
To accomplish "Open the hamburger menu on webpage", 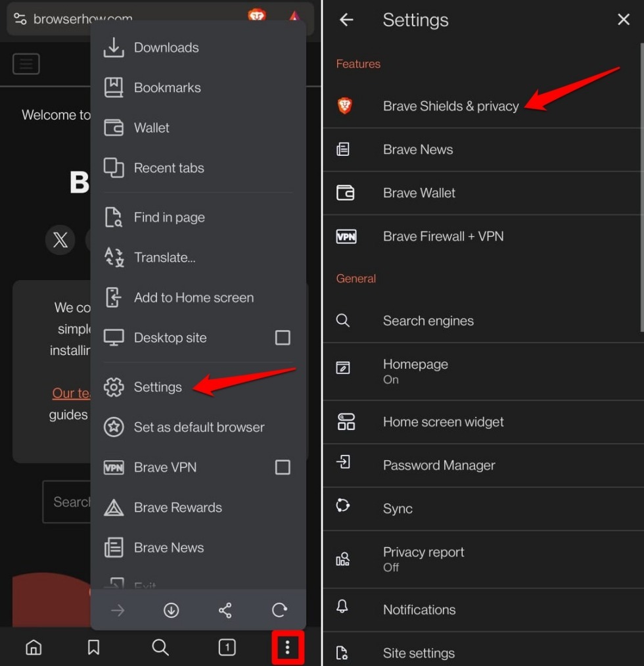I will point(26,64).
